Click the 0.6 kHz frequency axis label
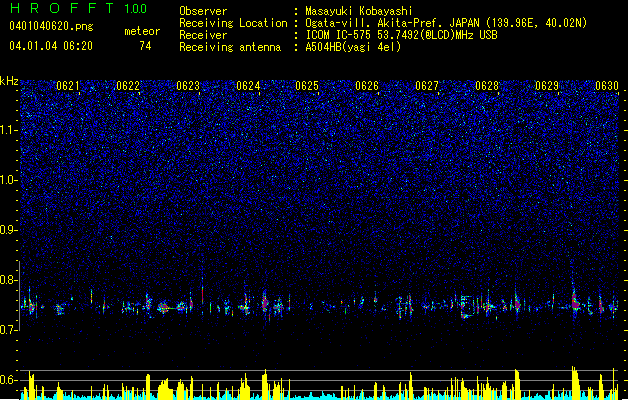This screenshot has height=400, width=629. click(x=9, y=380)
